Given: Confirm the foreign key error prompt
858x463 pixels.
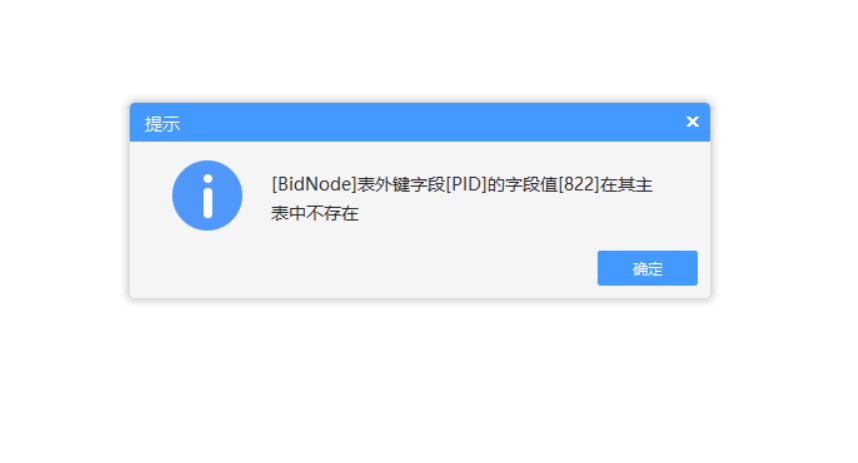Looking at the screenshot, I should [x=647, y=268].
